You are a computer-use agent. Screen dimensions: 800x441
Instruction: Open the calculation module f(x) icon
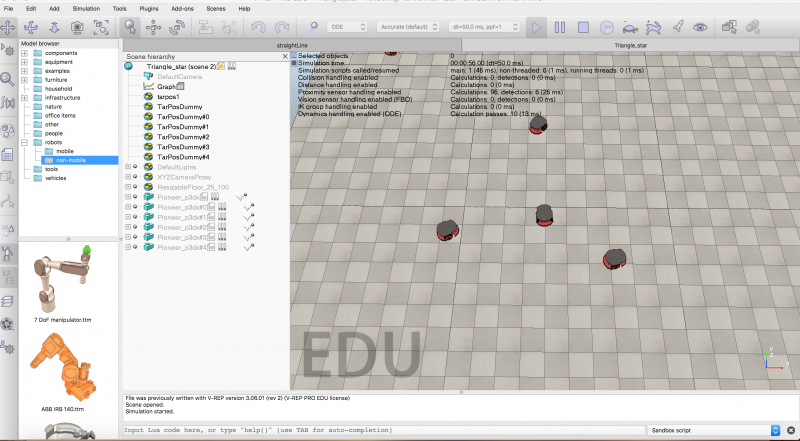pyautogui.click(x=7, y=102)
